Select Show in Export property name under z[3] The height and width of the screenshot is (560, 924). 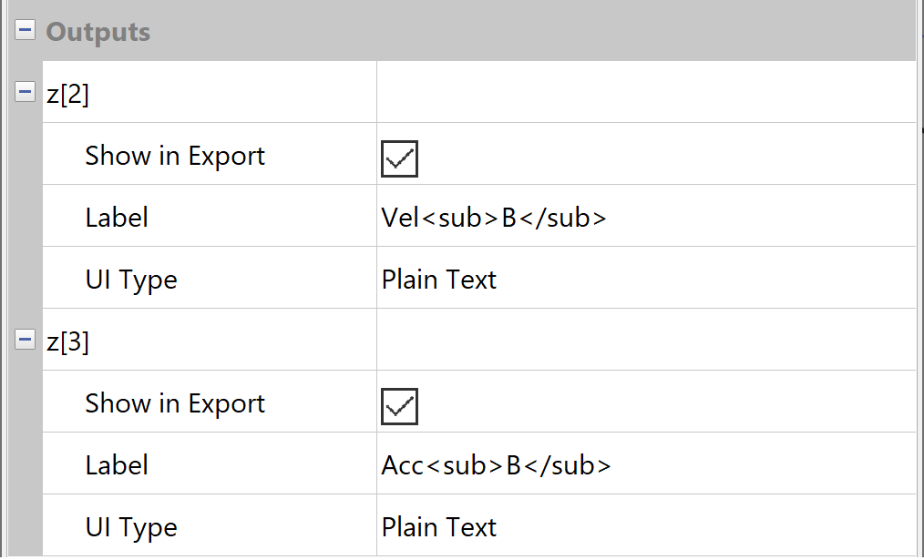pyautogui.click(x=175, y=403)
